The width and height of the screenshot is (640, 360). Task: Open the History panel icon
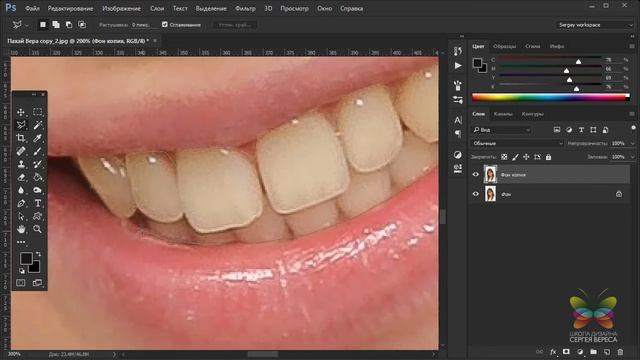[x=458, y=51]
